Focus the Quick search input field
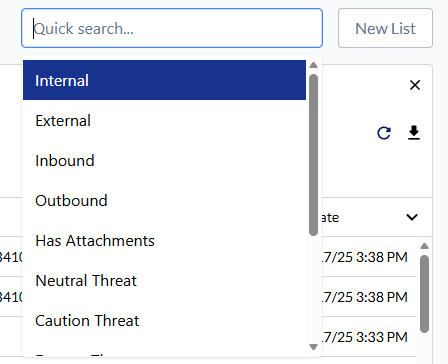448x364 pixels. click(x=172, y=28)
